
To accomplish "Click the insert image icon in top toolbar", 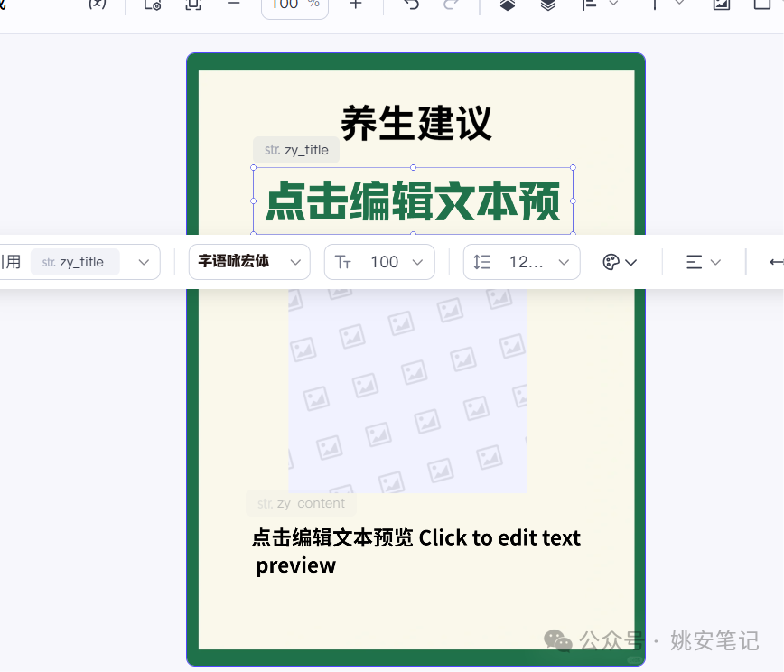I will click(x=722, y=5).
